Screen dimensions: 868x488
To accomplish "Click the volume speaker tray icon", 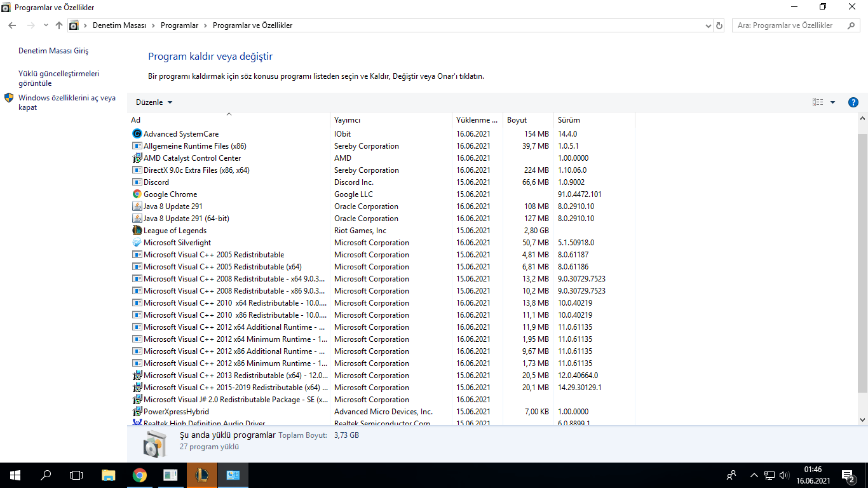I will coord(783,475).
